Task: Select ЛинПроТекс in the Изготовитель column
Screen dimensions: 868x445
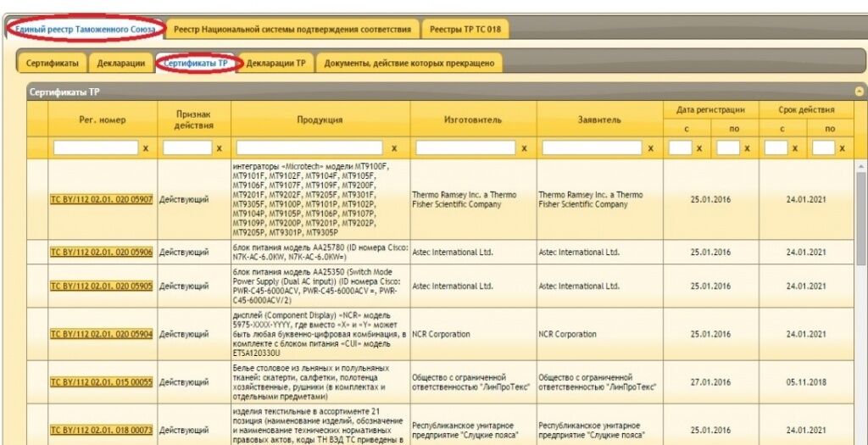Action: point(473,382)
